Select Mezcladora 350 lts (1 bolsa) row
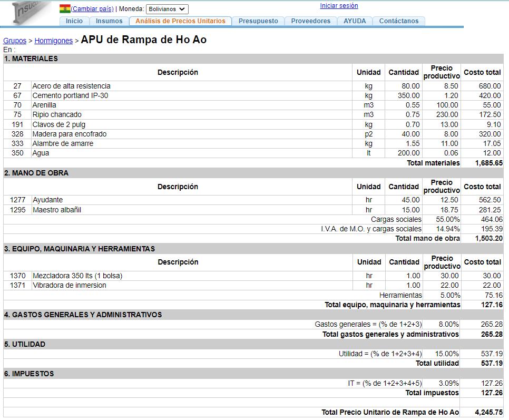 point(253,276)
